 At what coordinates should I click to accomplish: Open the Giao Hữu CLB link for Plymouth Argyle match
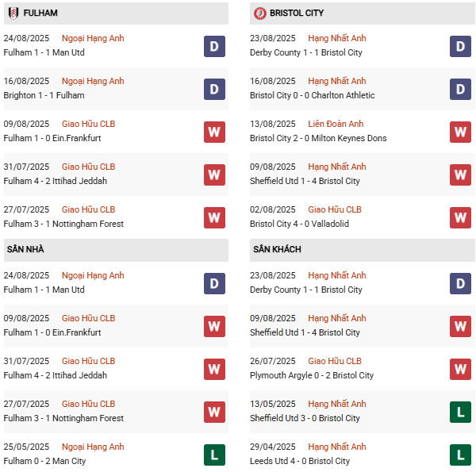[334, 361]
